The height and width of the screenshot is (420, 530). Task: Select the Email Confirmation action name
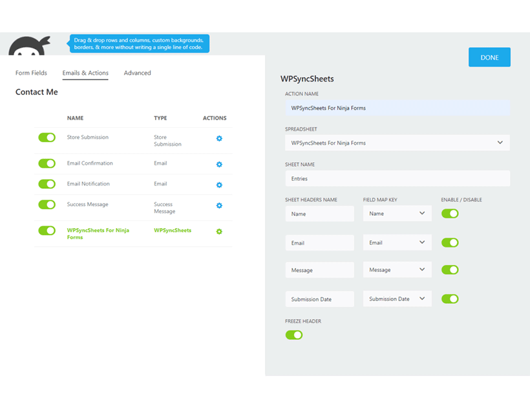90,163
